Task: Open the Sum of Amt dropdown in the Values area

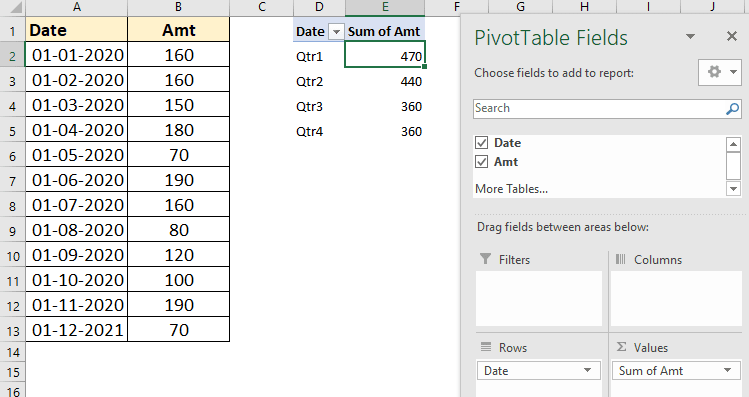Action: click(x=728, y=370)
